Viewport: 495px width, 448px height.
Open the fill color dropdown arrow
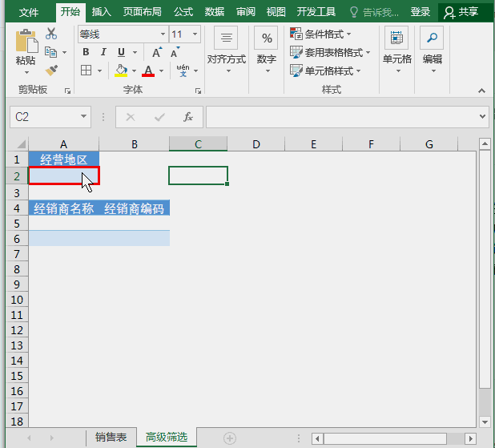135,71
